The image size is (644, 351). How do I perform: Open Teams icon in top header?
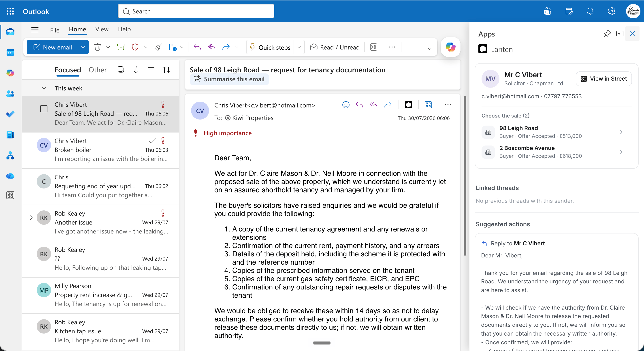547,11
